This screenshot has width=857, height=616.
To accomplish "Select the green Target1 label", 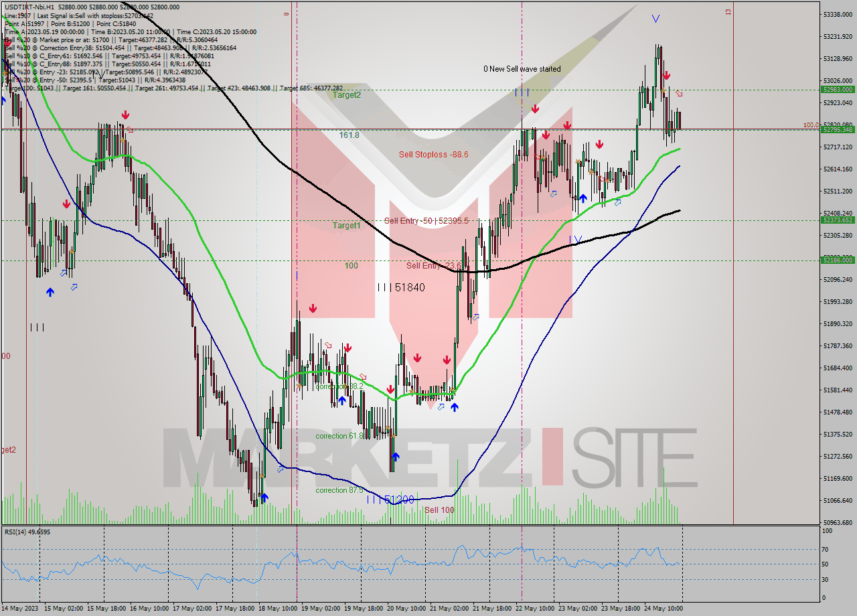I will 347,226.
